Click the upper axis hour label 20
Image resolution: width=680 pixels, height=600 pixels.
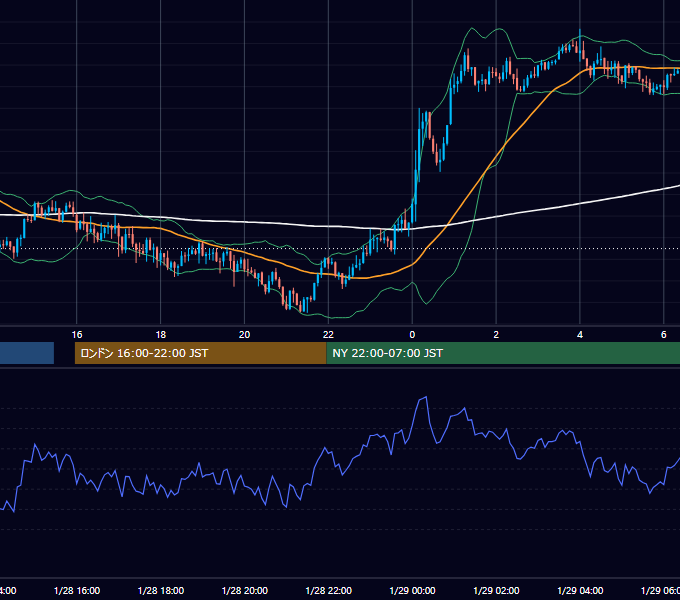pos(245,335)
